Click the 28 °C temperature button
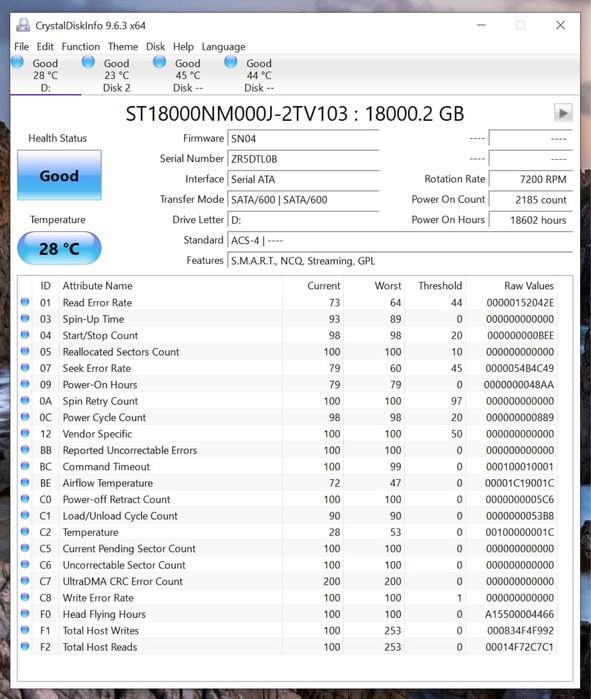 tap(59, 248)
